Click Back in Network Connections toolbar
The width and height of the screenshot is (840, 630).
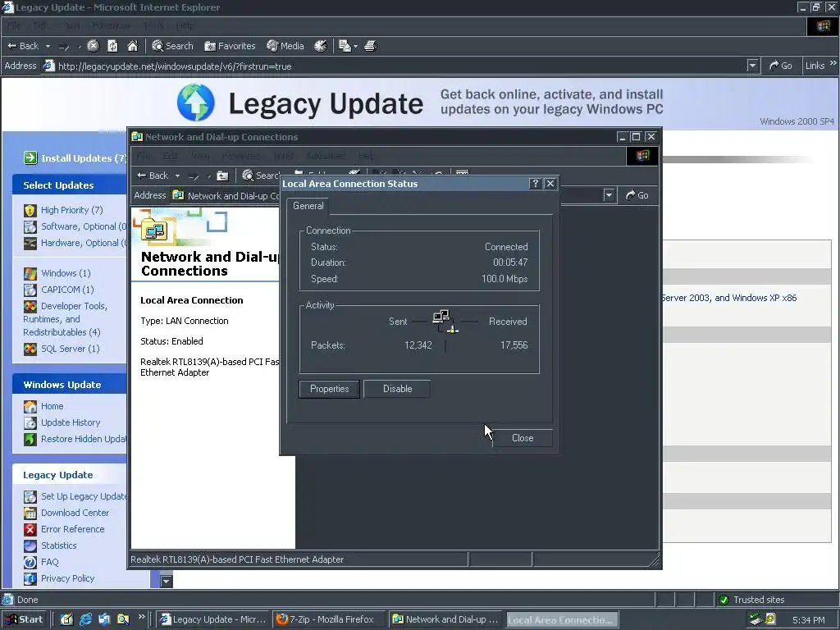pyautogui.click(x=153, y=176)
